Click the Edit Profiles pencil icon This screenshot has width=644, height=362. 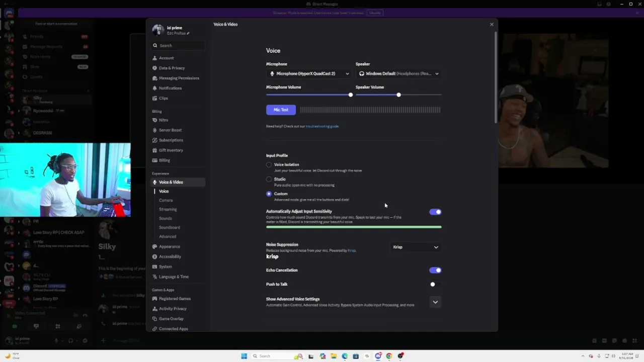coord(188,33)
